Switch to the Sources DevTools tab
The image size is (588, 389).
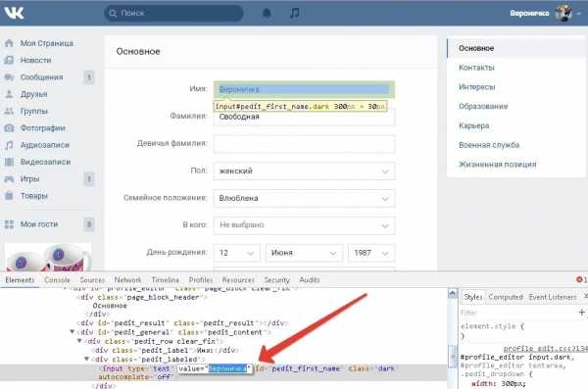click(x=92, y=280)
